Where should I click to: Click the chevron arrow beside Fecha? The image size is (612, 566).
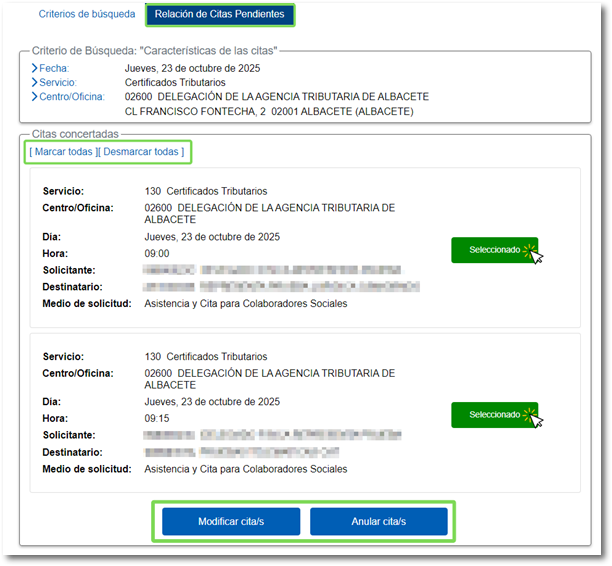coord(34,68)
